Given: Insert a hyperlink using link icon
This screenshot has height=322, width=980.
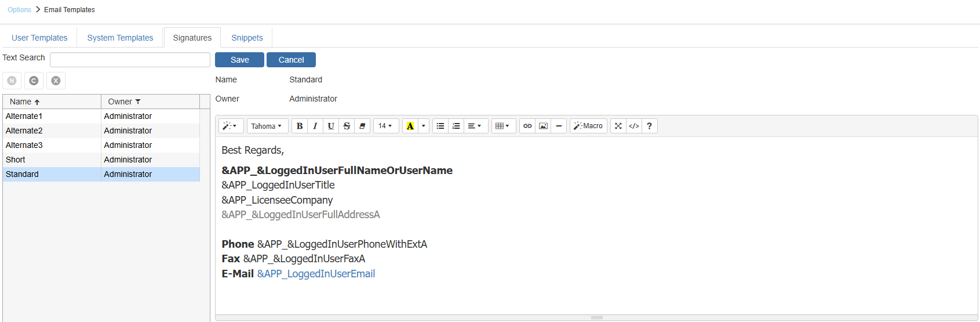Looking at the screenshot, I should point(527,126).
